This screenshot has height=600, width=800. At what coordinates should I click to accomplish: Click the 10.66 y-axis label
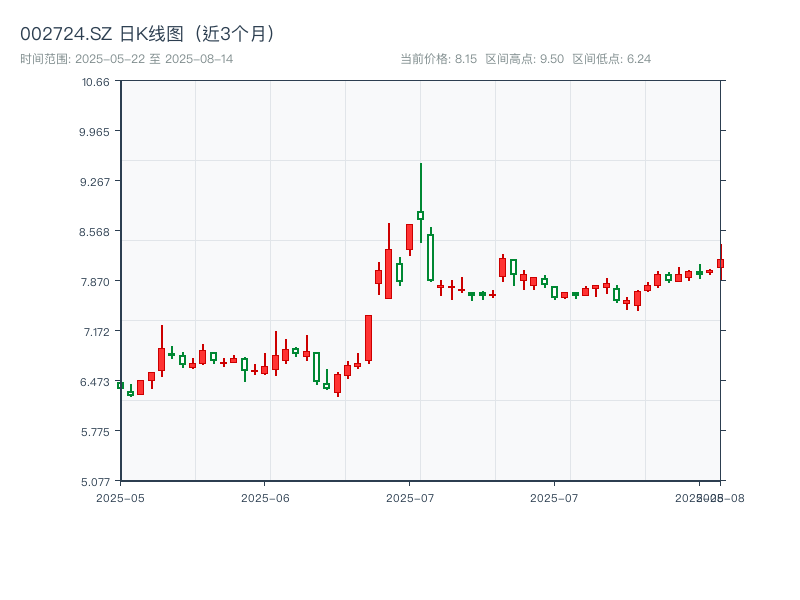click(96, 81)
